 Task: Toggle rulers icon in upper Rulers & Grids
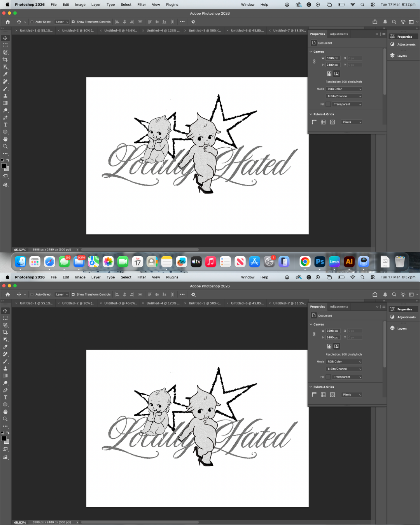coord(314,122)
